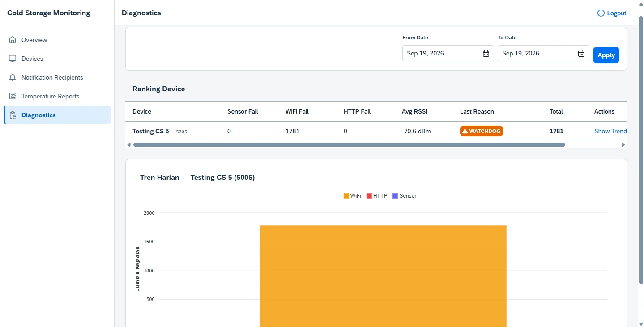
Task: Go to Overview in sidebar
Action: pos(57,40)
